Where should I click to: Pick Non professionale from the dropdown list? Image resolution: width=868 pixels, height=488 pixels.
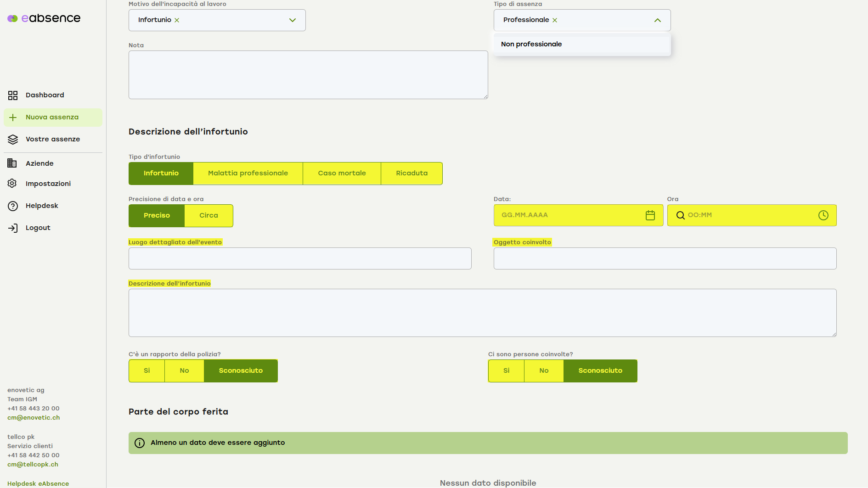point(531,44)
